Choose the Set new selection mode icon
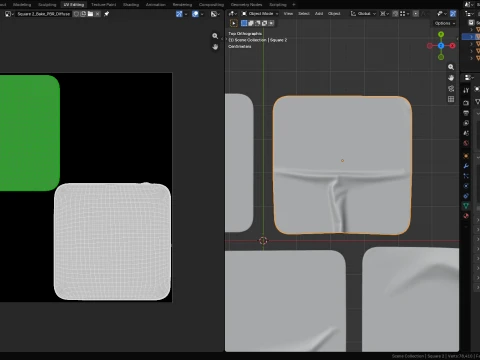Screen dimensions: 480x360 pyautogui.click(x=244, y=23)
